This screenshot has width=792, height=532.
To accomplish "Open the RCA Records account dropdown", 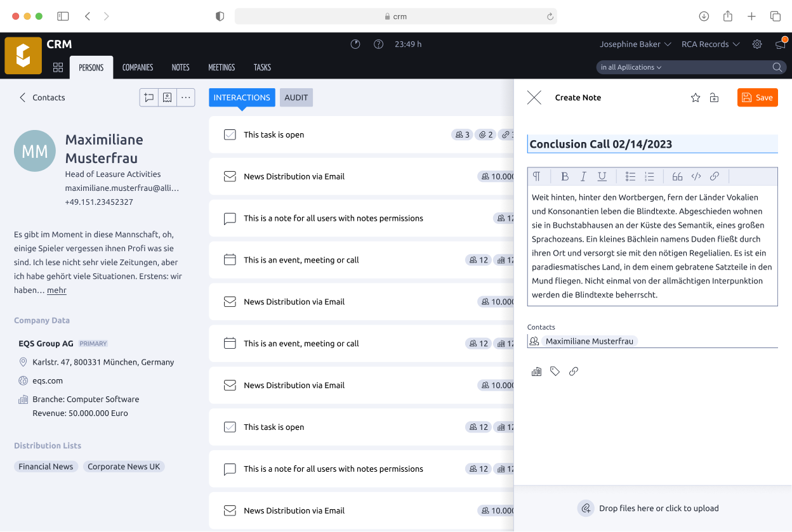I will (x=709, y=44).
